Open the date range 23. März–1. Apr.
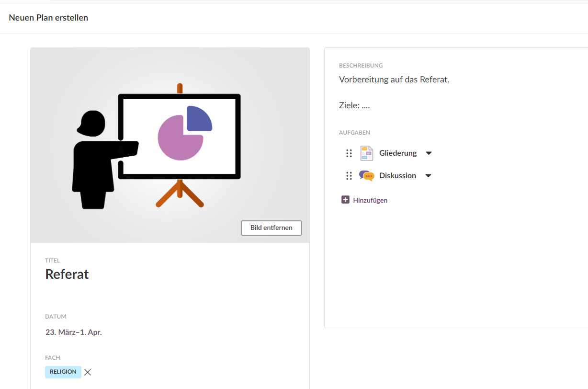 tap(74, 332)
